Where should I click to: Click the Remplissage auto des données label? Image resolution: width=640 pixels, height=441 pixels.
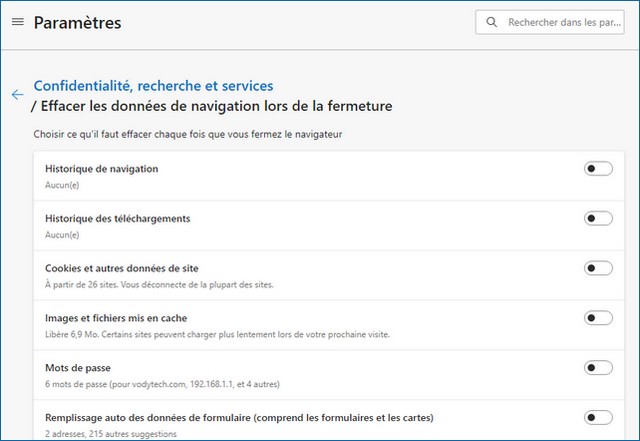click(239, 418)
